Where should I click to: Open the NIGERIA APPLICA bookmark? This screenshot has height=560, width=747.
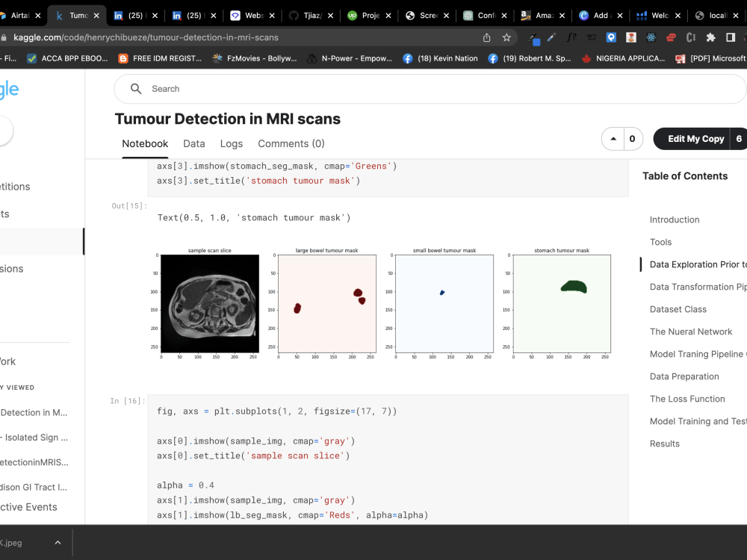[x=623, y=58]
